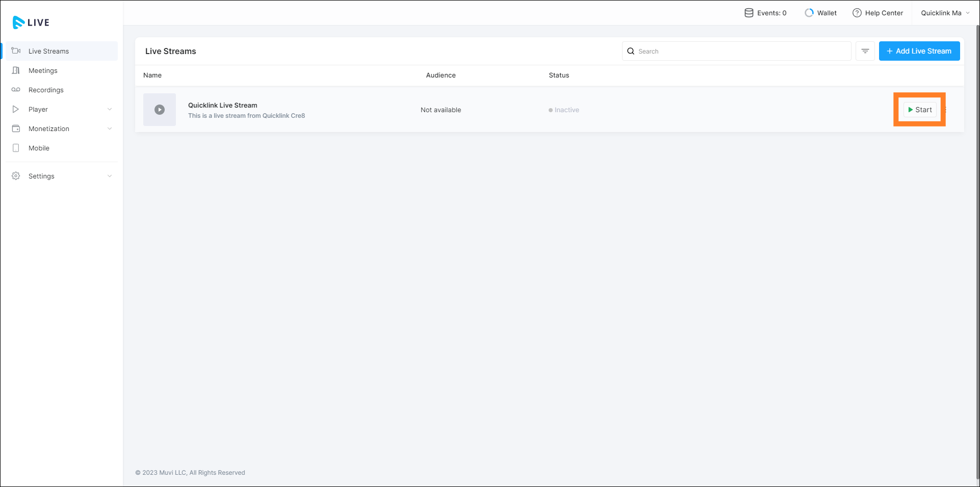Click the Add Live Stream button
The image size is (980, 487).
919,51
